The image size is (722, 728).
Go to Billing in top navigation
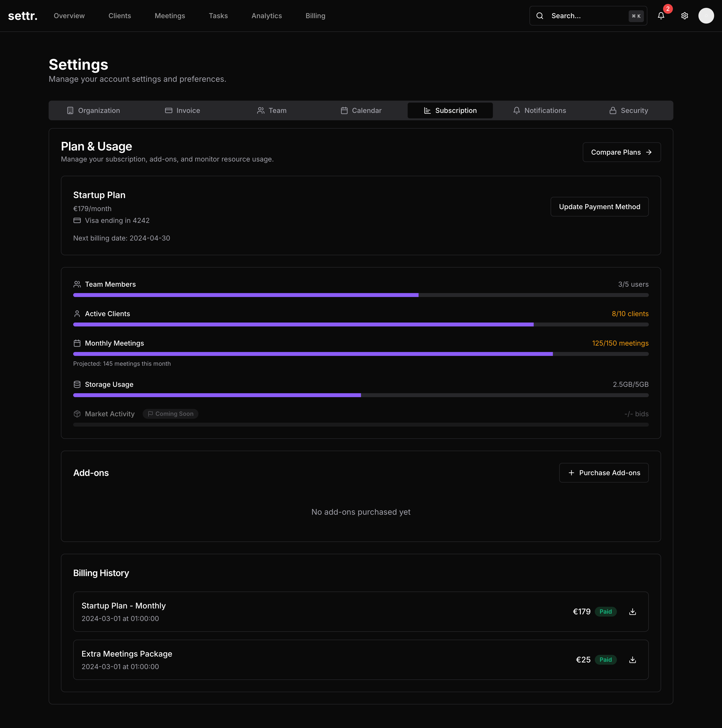click(x=315, y=16)
